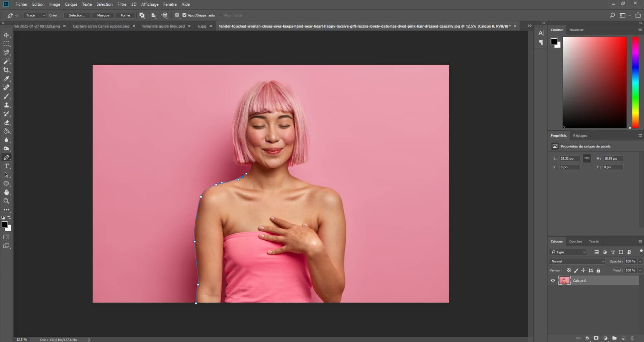644x342 pixels.
Task: Select the Magic Wand tool
Action: click(6, 61)
